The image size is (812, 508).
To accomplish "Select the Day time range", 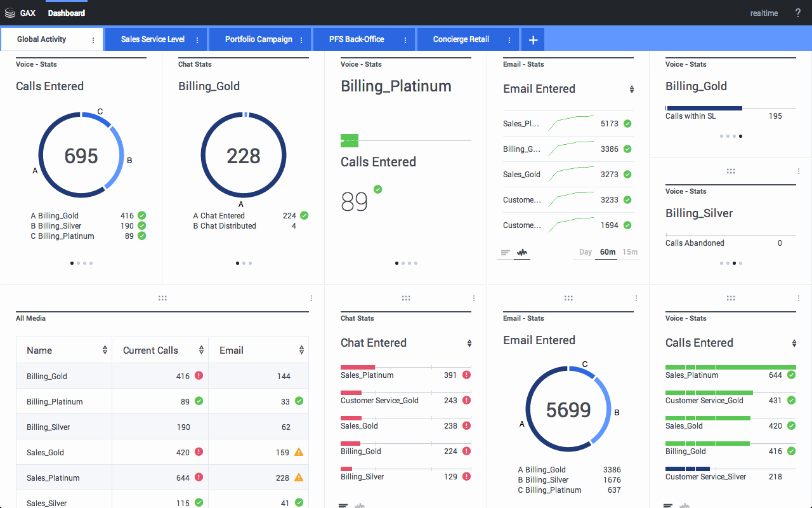I will [585, 252].
